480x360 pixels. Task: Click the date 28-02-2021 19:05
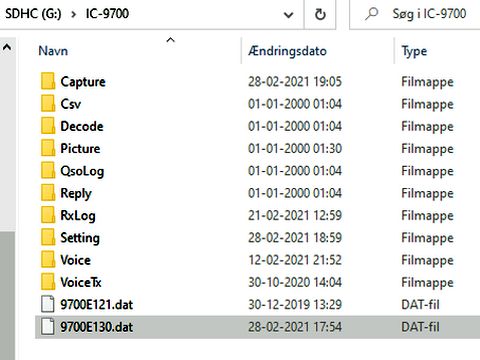pos(295,82)
